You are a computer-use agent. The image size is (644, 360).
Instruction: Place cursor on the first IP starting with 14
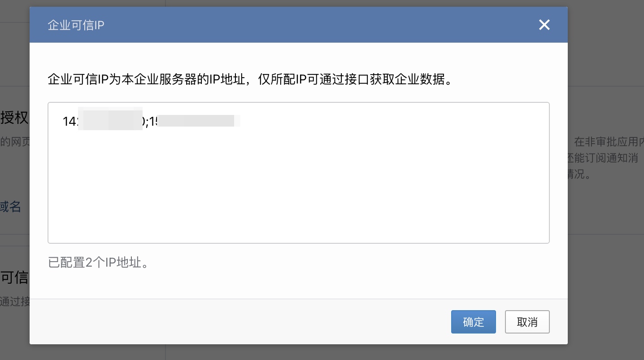point(103,121)
